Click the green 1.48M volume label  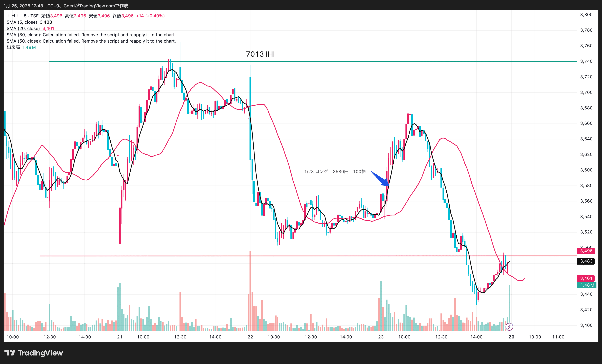(586, 285)
